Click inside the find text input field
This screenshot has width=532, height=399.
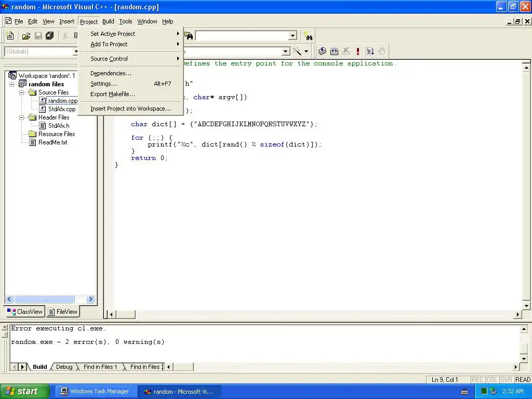pos(242,36)
